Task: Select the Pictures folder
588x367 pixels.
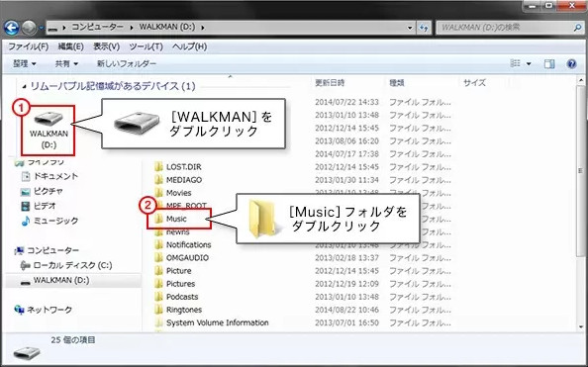Action: (180, 284)
